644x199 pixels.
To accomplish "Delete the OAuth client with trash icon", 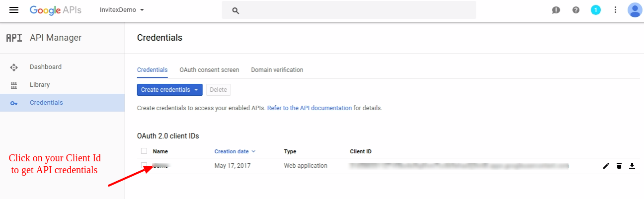I will point(619,166).
